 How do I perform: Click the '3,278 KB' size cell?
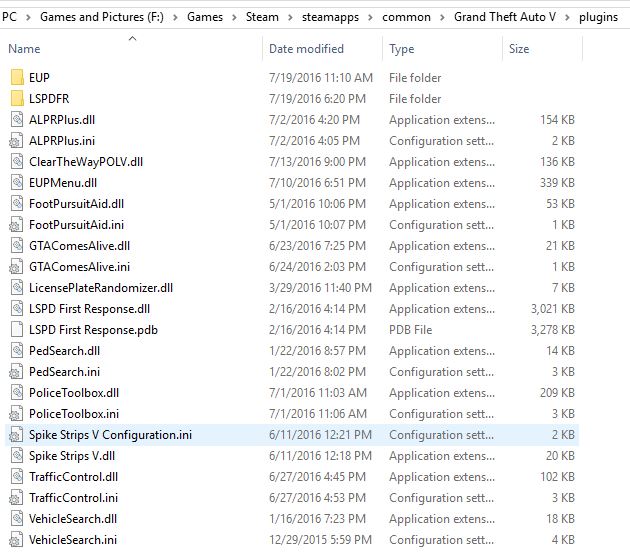553,329
